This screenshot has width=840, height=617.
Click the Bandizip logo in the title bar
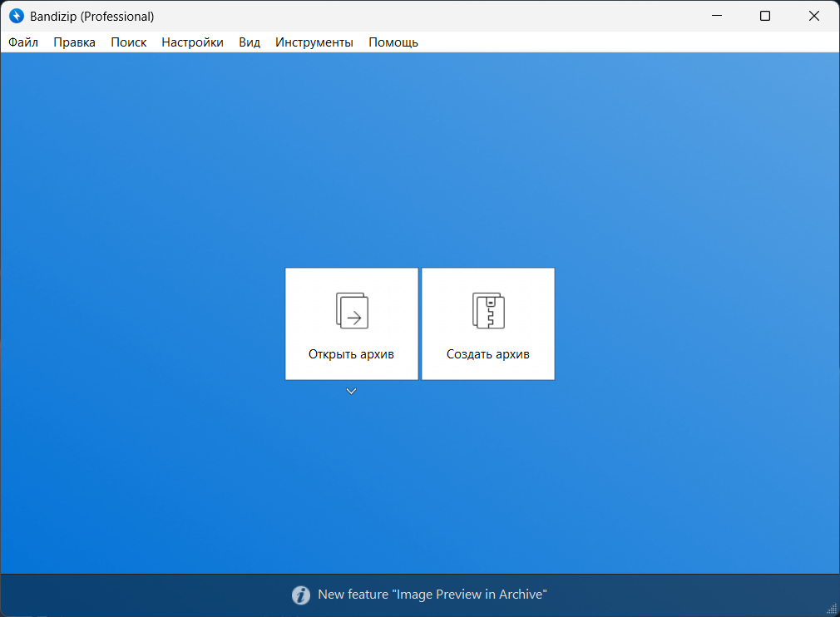click(x=17, y=16)
